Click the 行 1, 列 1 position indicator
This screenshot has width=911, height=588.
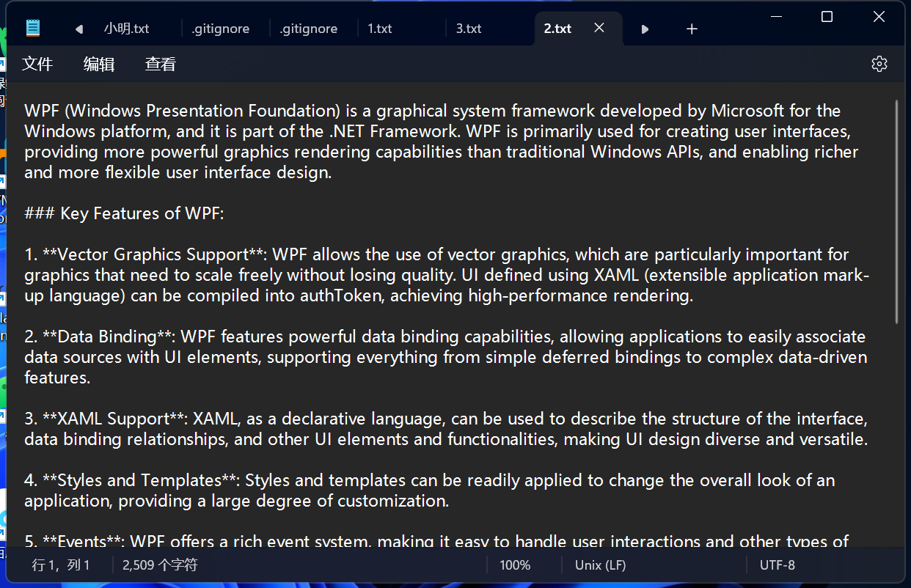[x=61, y=565]
